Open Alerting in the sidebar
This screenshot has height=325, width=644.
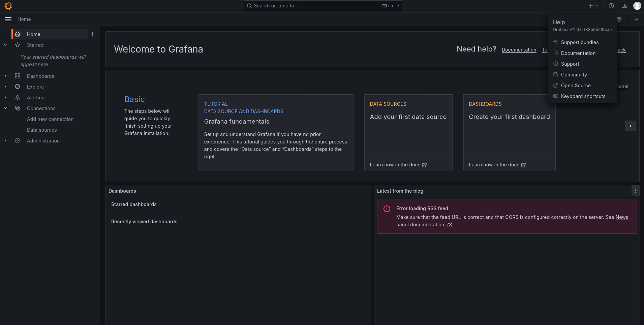[x=36, y=98]
